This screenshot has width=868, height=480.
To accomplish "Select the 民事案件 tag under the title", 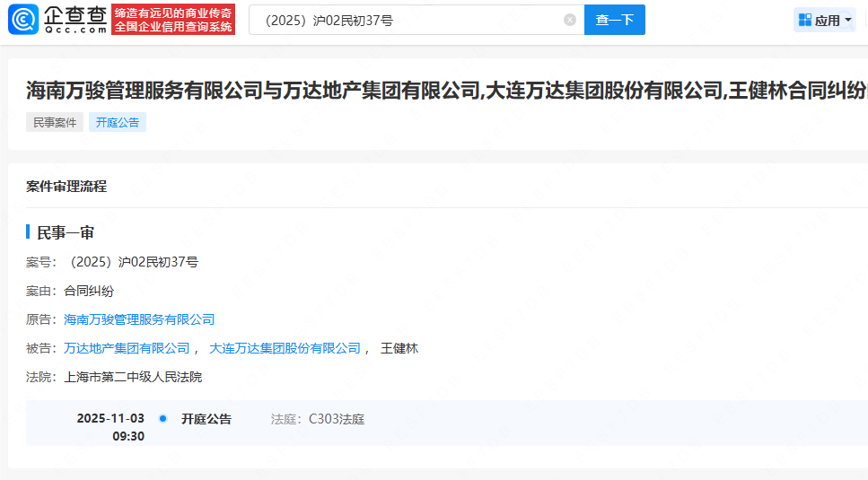I will point(55,123).
